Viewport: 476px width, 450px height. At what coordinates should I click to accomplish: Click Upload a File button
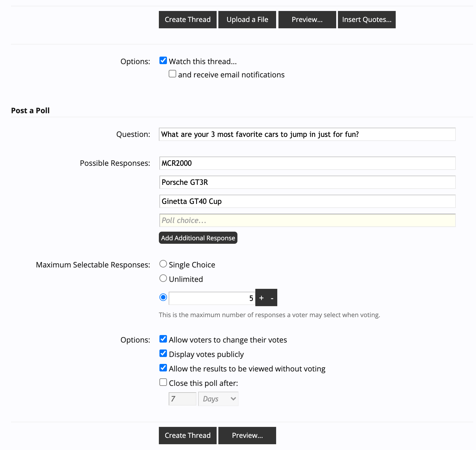[x=247, y=20]
